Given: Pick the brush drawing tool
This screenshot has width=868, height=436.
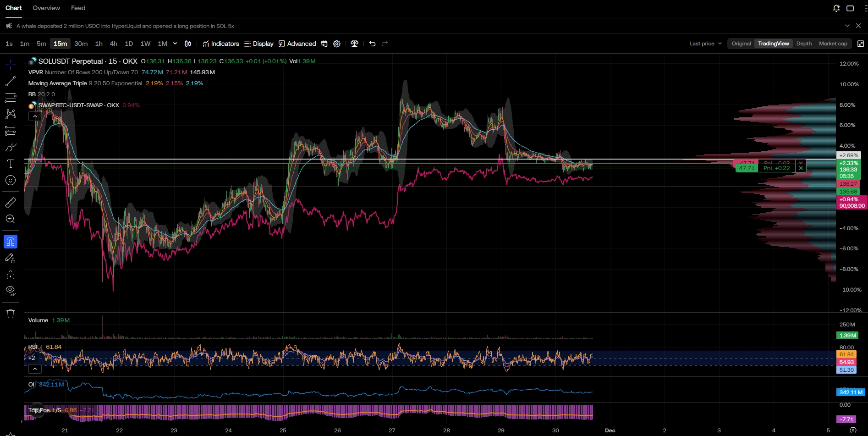Looking at the screenshot, I should point(10,148).
